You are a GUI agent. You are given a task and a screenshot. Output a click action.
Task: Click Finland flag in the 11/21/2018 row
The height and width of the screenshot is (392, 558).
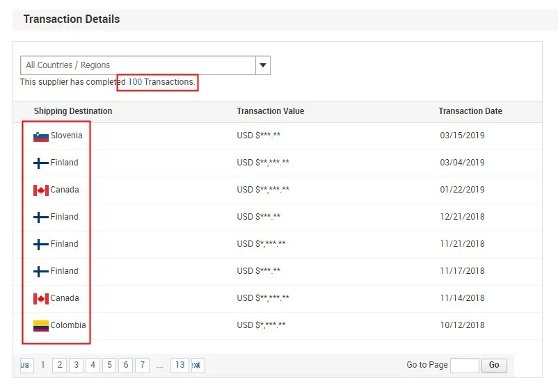pyautogui.click(x=40, y=245)
